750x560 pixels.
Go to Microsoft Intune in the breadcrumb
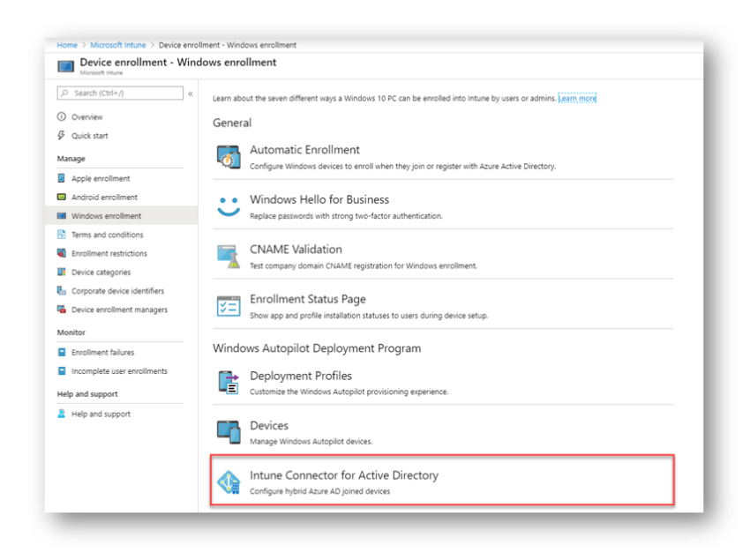pyautogui.click(x=118, y=45)
